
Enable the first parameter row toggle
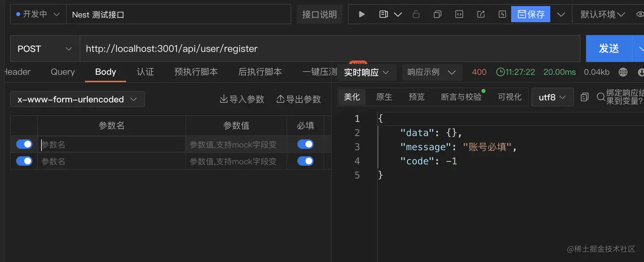coord(24,144)
